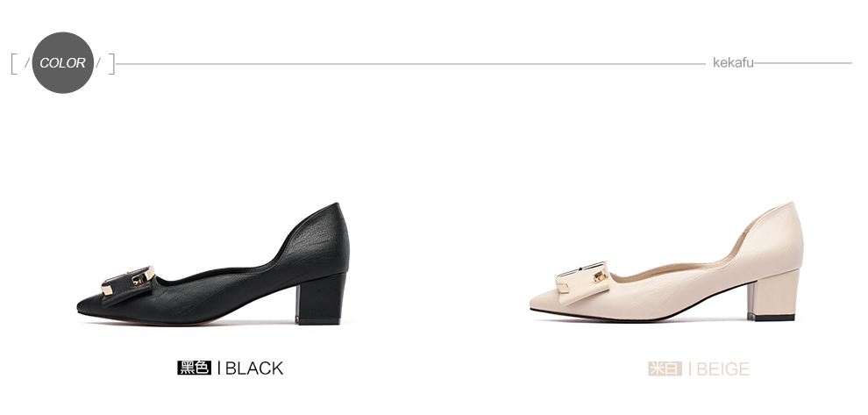Click the pointed toe of beige shoe
Screen dimensions: 868x415
pyautogui.click(x=541, y=303)
